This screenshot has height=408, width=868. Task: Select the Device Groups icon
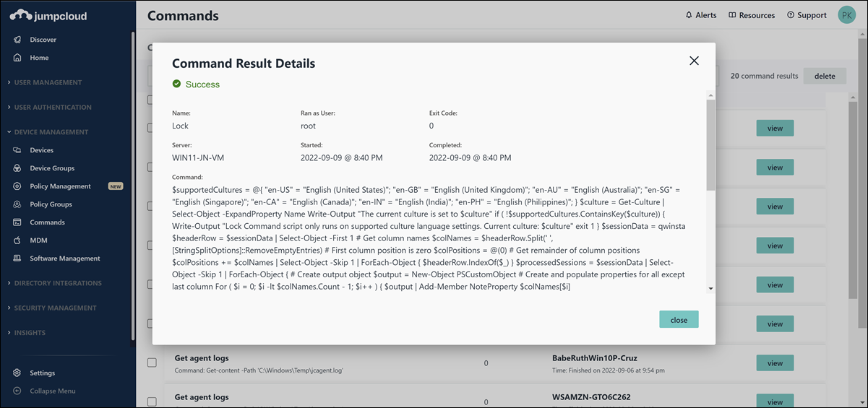[17, 168]
